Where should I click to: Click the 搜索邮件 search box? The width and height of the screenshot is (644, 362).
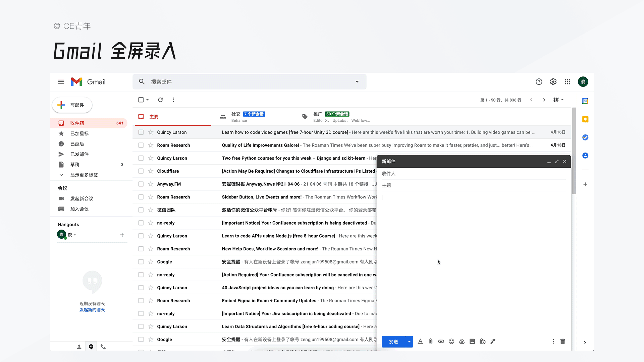pos(250,82)
